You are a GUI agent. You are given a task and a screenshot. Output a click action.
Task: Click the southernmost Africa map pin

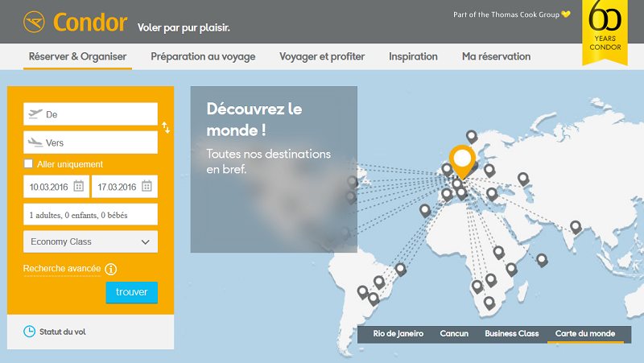click(x=489, y=303)
